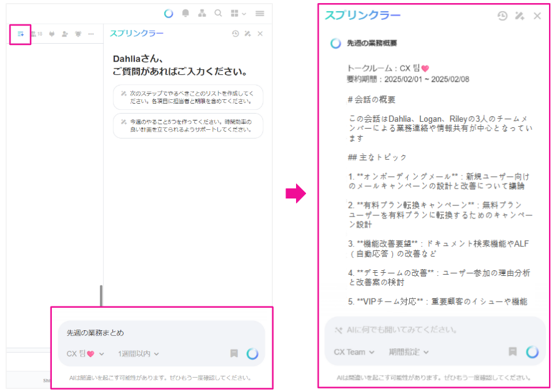Click the add member icon in chat toolbar

point(65,34)
